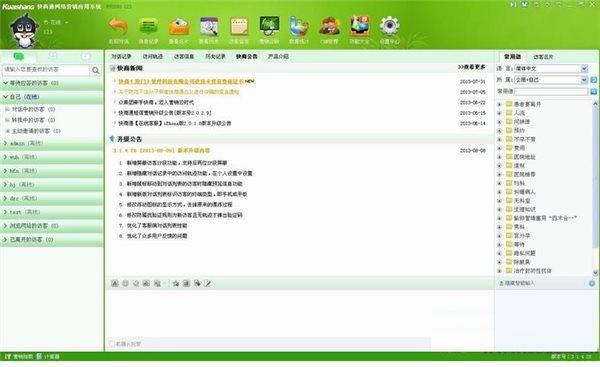
Task: Open the news item dated 2013-07-05
Action: click(x=179, y=92)
